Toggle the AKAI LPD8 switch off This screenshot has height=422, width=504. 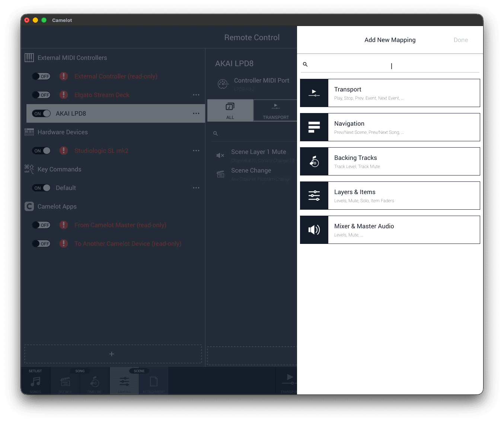[41, 113]
